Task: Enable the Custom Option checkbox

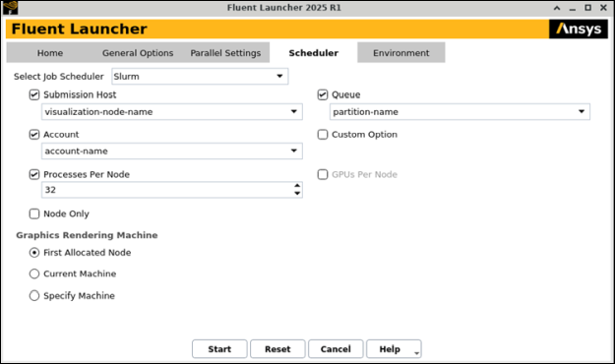Action: click(323, 135)
